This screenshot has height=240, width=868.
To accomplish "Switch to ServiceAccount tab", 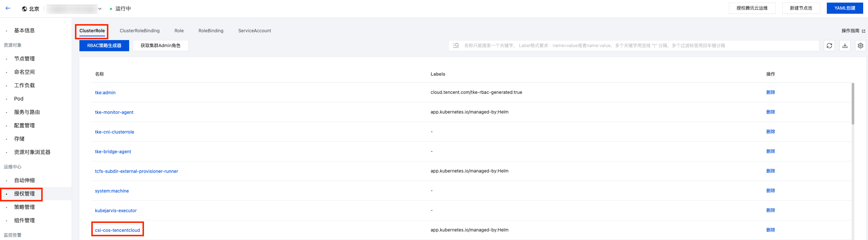I will [x=255, y=31].
